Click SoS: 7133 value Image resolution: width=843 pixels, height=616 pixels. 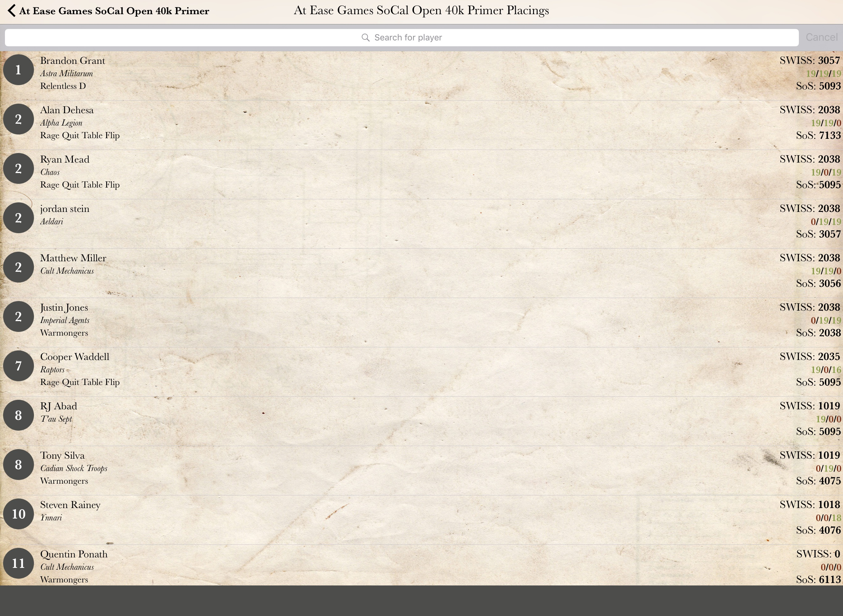click(818, 135)
